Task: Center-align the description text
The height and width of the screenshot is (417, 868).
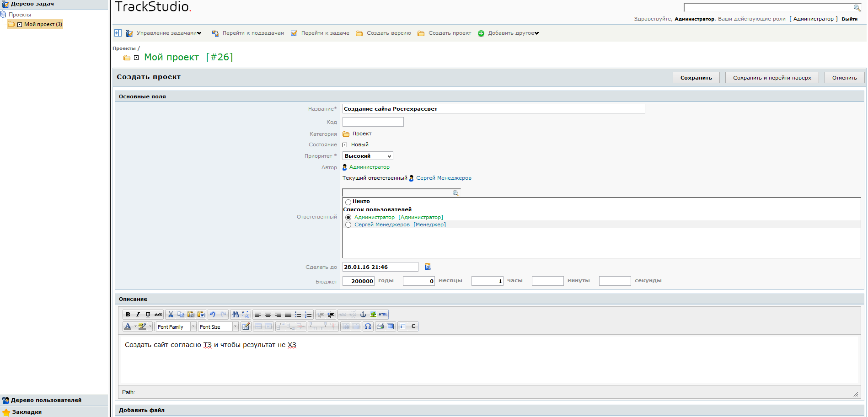Action: pos(268,315)
